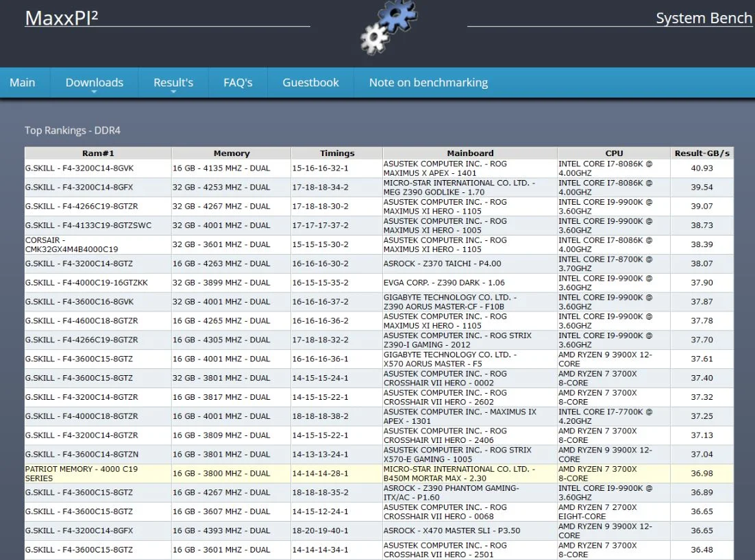The height and width of the screenshot is (560, 755).
Task: Click the highlighted row's result 36.98
Action: (702, 474)
